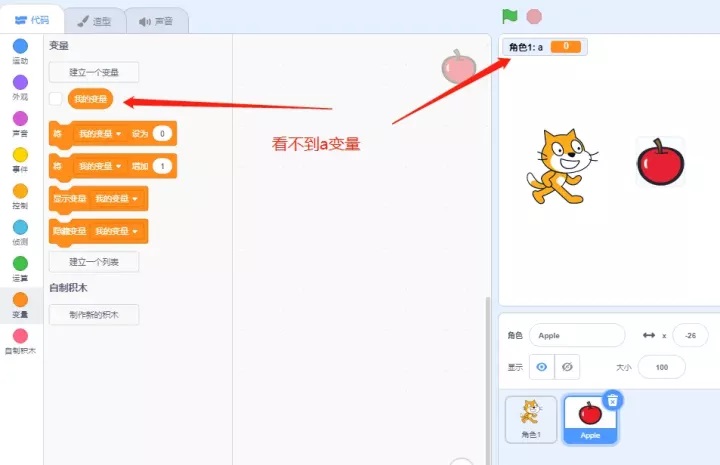
Task: Expand variable dropdown in the 设为 block
Action: (x=100, y=133)
